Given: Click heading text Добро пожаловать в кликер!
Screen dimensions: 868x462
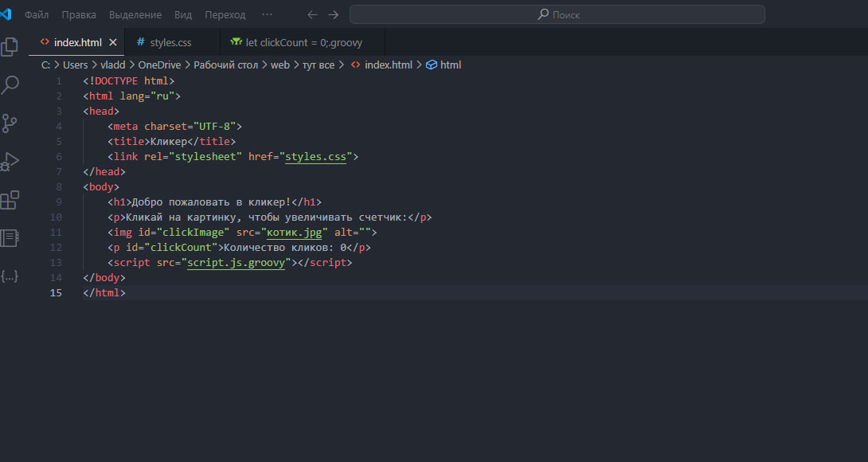Looking at the screenshot, I should click(x=212, y=202).
